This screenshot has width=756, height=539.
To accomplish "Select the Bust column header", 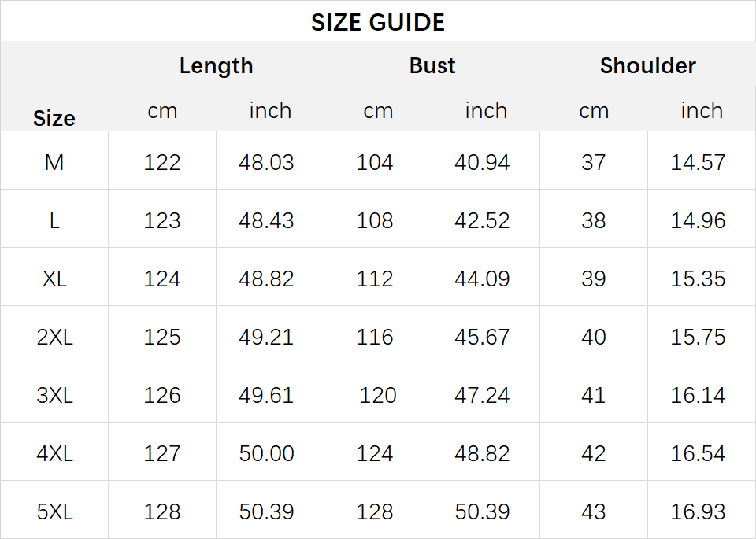I will click(x=432, y=65).
